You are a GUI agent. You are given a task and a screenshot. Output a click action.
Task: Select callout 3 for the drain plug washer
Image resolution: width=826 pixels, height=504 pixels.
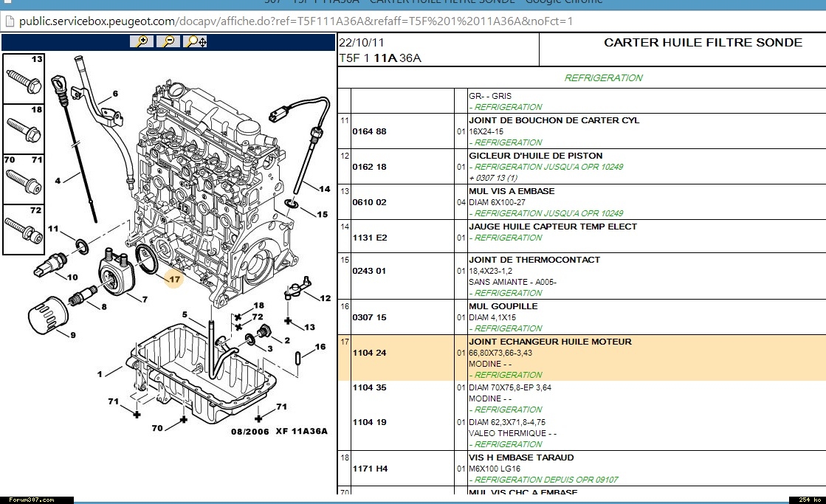pyautogui.click(x=270, y=348)
